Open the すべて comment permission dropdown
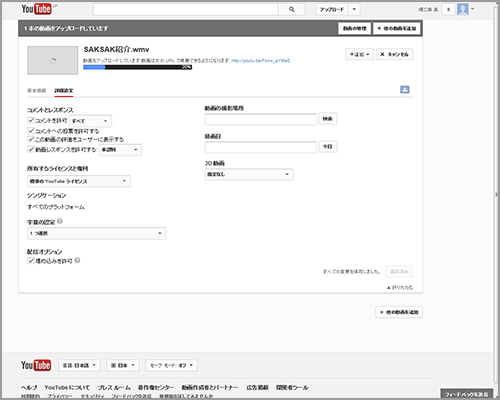This screenshot has height=400, width=500. [90, 121]
